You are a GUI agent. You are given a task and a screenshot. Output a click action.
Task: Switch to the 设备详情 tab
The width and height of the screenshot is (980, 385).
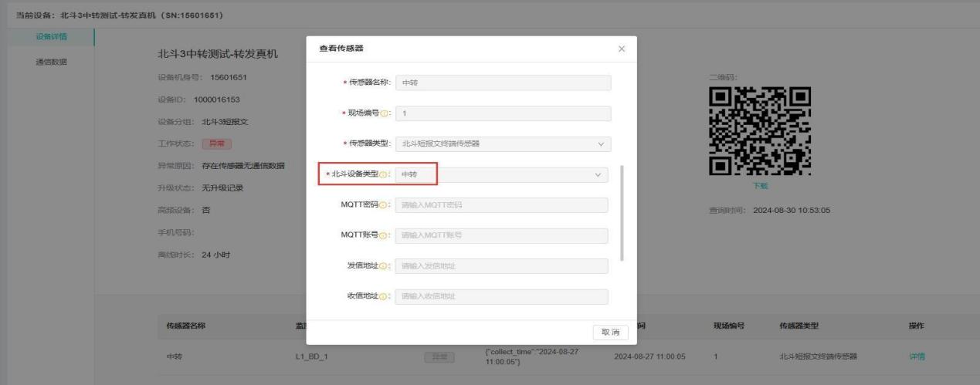51,37
